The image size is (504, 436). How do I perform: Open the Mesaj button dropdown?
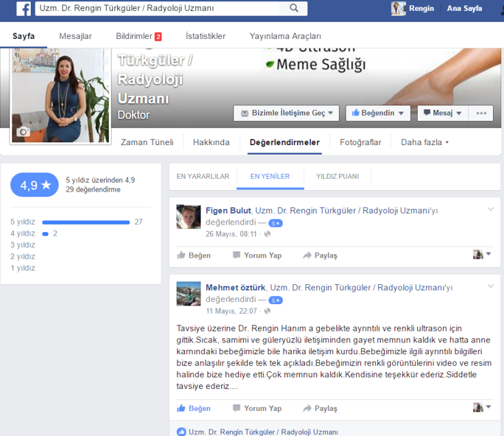(443, 113)
